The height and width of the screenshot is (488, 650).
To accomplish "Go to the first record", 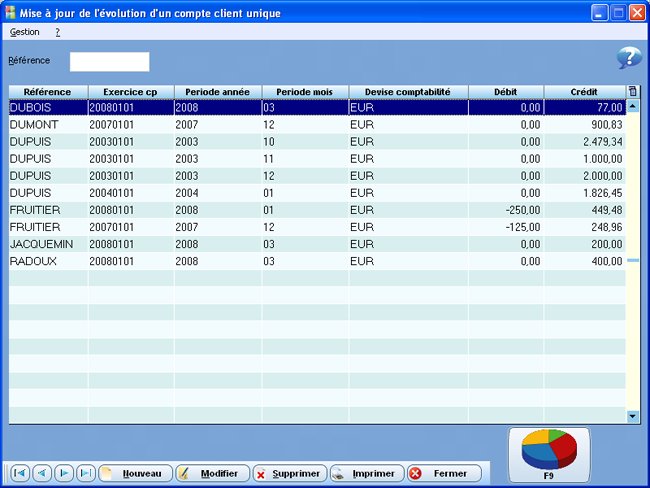I will click(x=20, y=473).
